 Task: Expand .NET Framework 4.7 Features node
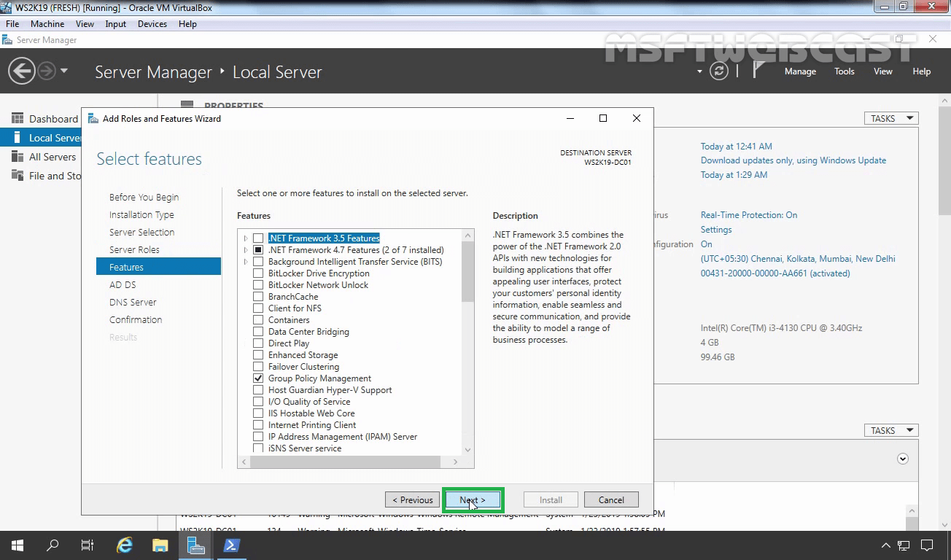(x=246, y=250)
